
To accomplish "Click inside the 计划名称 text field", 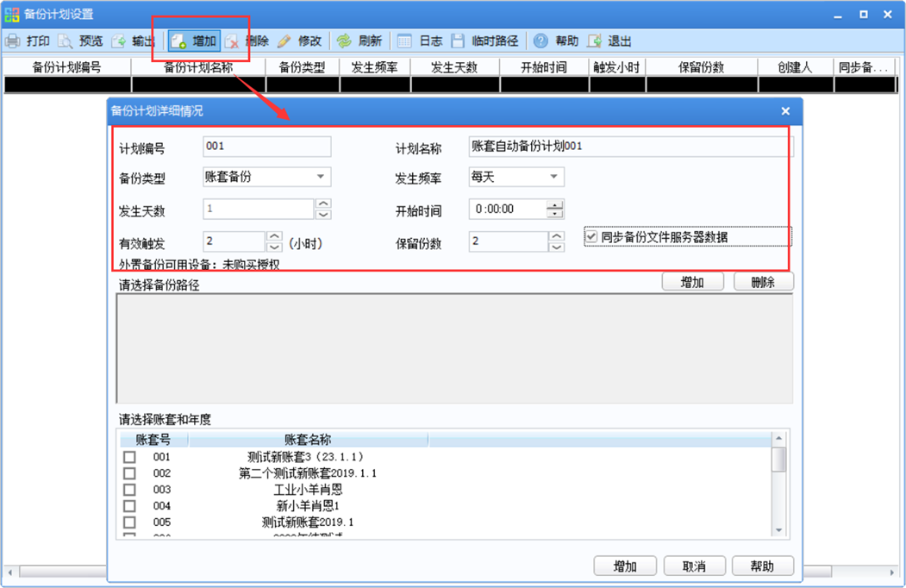I will click(x=631, y=147).
